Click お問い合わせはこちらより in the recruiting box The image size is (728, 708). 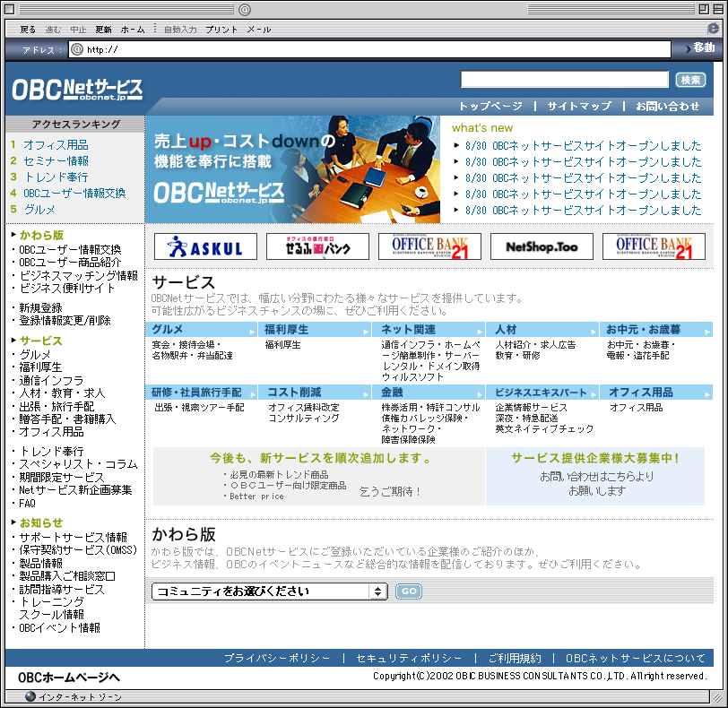pyautogui.click(x=596, y=476)
